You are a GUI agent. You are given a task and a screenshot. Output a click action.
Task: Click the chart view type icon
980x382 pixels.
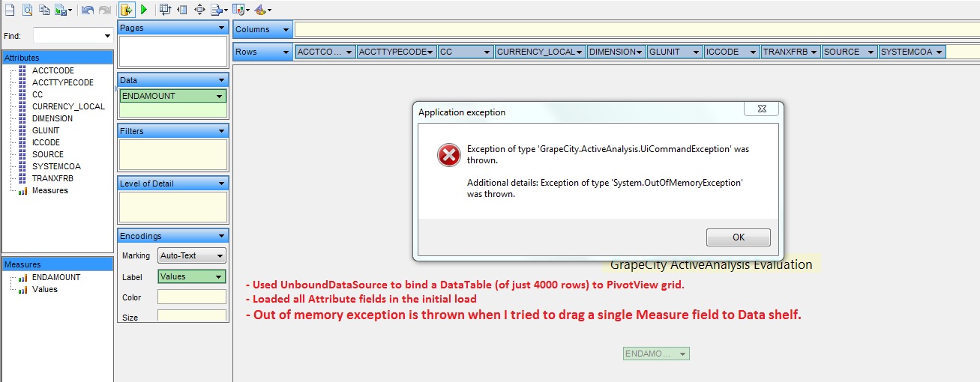click(240, 10)
